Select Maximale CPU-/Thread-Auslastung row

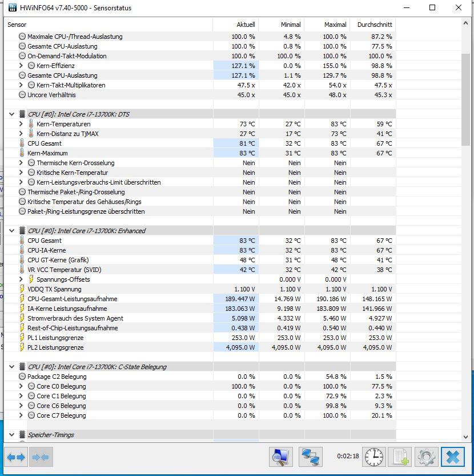point(200,37)
